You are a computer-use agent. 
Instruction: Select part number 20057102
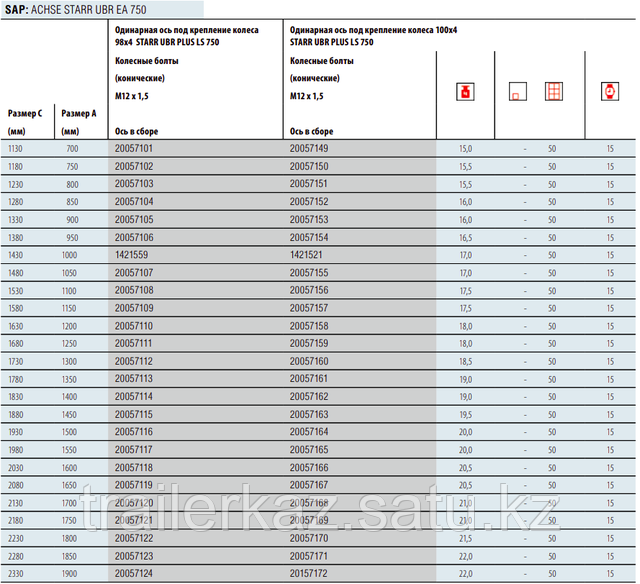point(134,167)
